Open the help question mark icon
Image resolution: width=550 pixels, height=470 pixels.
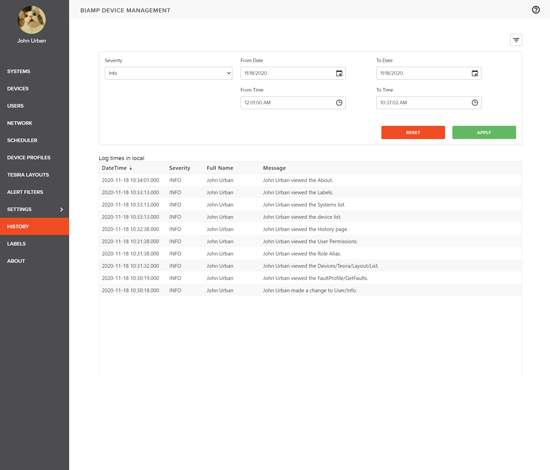536,10
